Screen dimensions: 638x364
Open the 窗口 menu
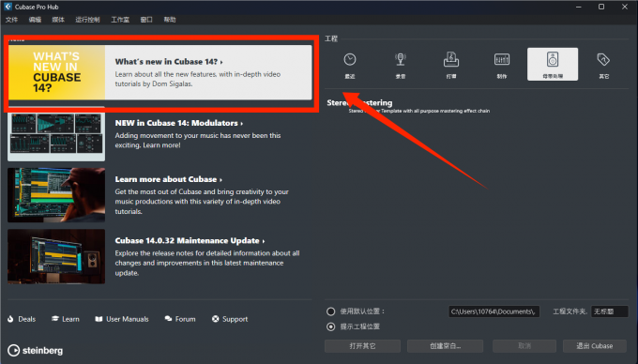pos(146,20)
